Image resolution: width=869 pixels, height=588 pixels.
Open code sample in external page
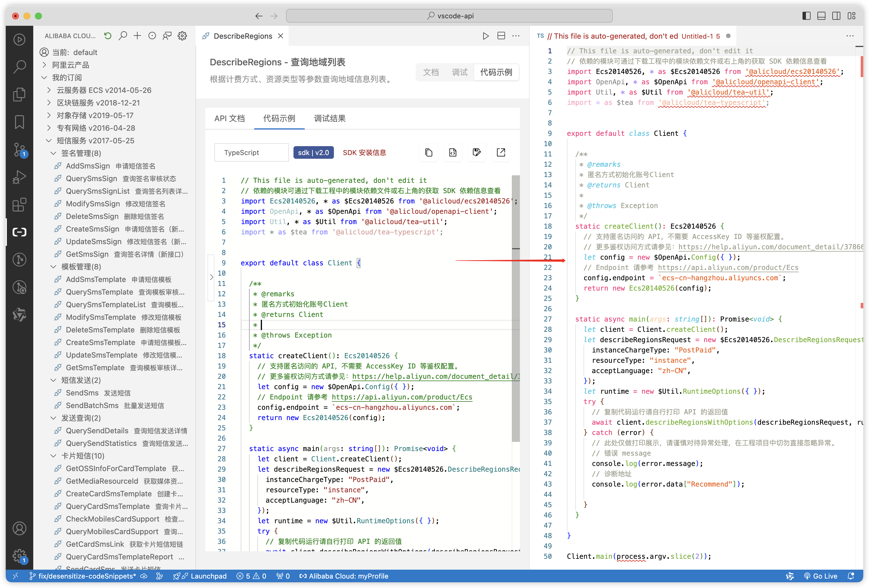501,152
